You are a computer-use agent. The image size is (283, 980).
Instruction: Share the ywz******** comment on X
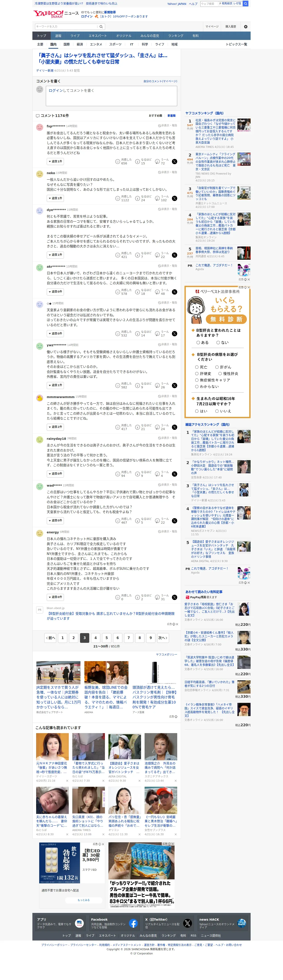174,386
